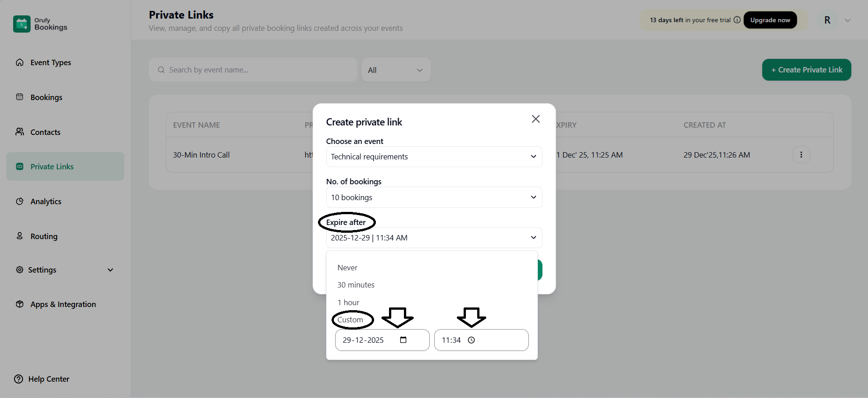Click the free trial info icon
The width and height of the screenshot is (868, 398).
point(737,20)
